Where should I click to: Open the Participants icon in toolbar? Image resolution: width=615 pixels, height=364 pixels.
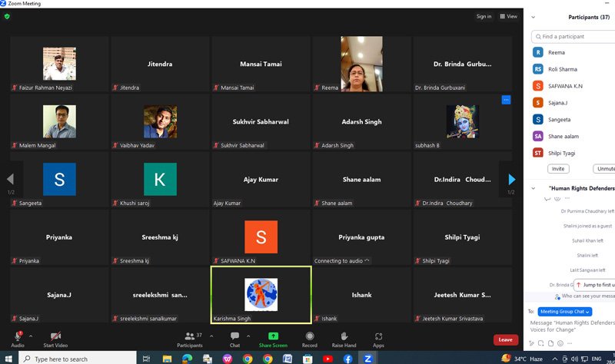[190, 336]
